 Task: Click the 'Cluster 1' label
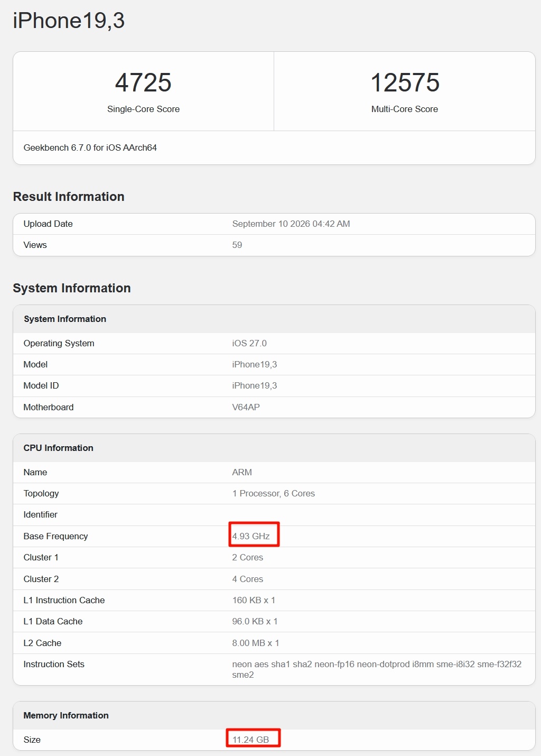tap(41, 557)
